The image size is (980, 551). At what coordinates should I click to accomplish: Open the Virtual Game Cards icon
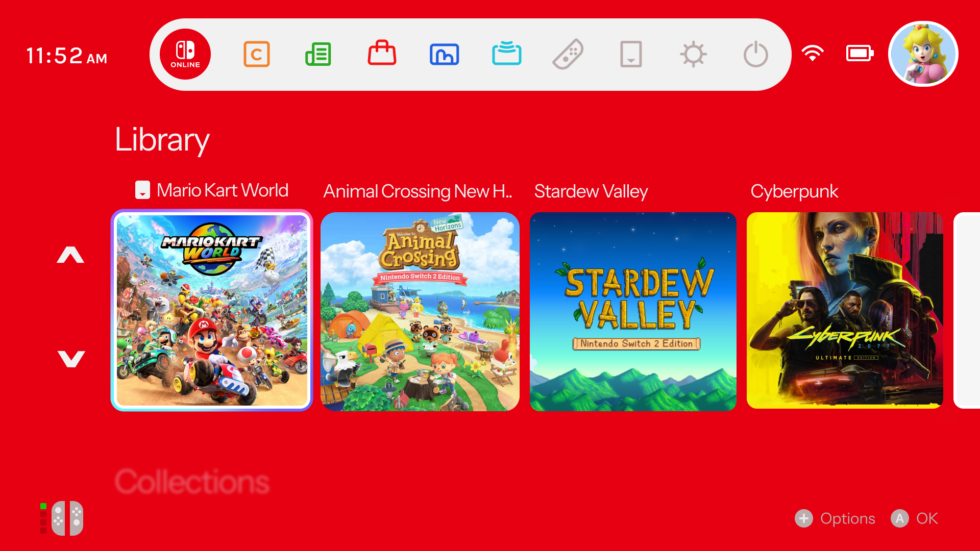(x=631, y=54)
